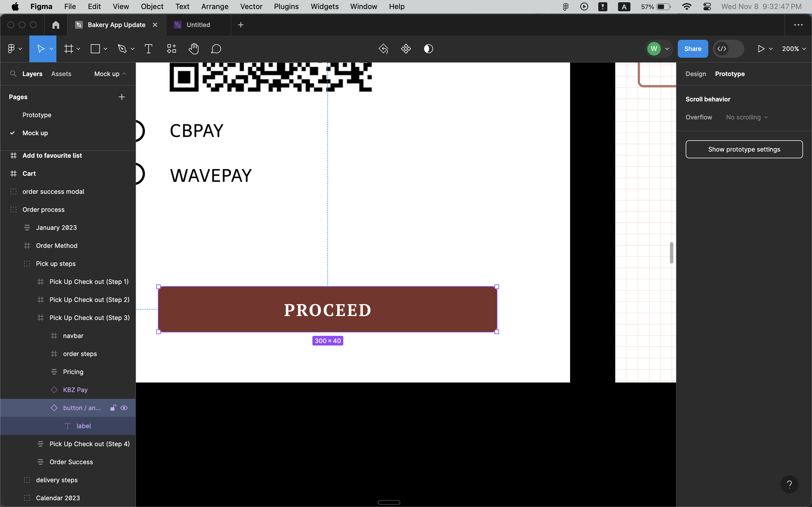Click the PROCEED button element
Viewport: 812px width, 507px height.
pyautogui.click(x=327, y=309)
